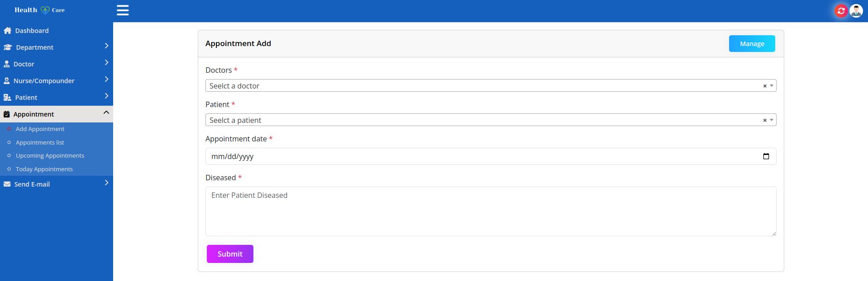Click the red refresh icon

[x=841, y=11]
